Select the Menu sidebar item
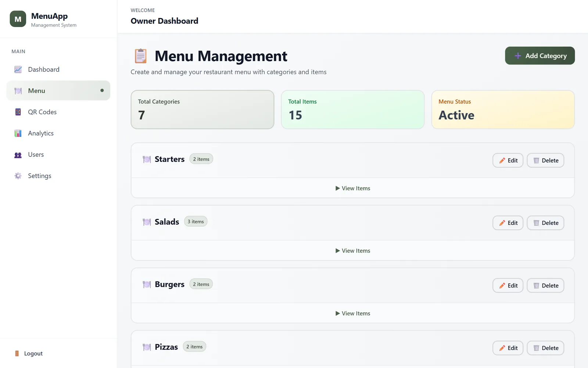The width and height of the screenshot is (588, 368). point(58,91)
